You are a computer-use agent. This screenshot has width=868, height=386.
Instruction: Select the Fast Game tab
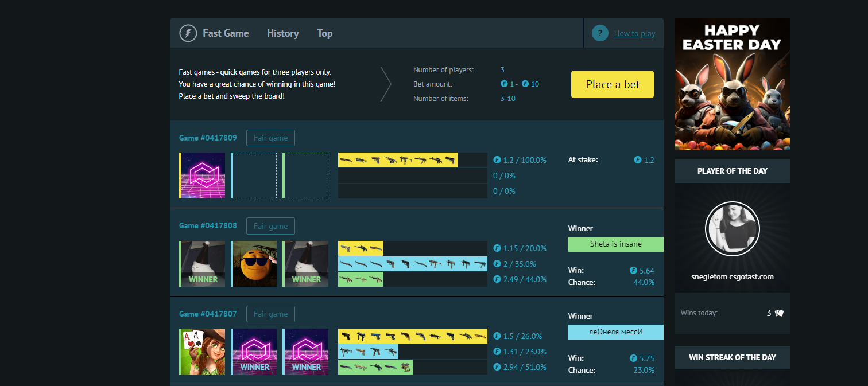[225, 33]
